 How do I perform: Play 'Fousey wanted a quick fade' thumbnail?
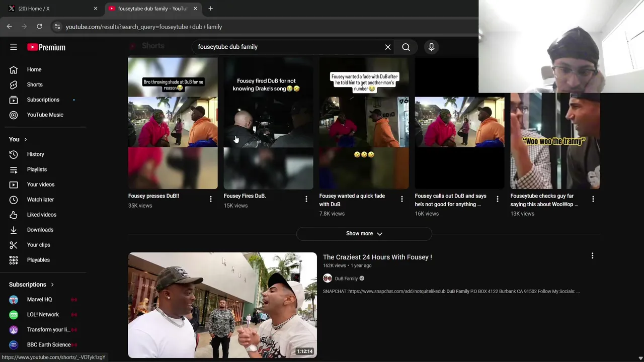tap(364, 123)
